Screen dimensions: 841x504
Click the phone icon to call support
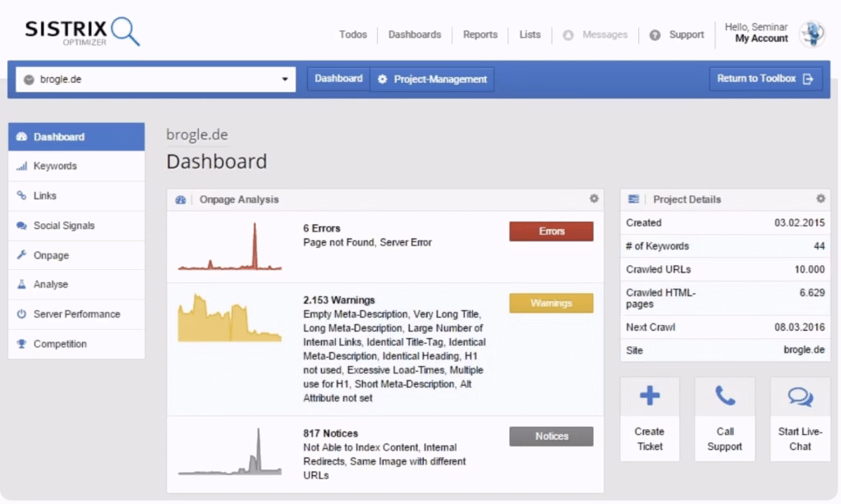coord(724,396)
